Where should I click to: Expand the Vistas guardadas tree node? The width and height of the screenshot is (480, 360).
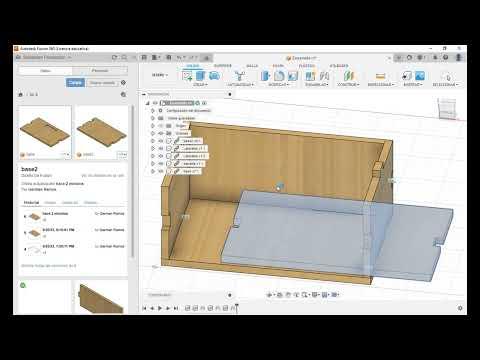pyautogui.click(x=153, y=118)
